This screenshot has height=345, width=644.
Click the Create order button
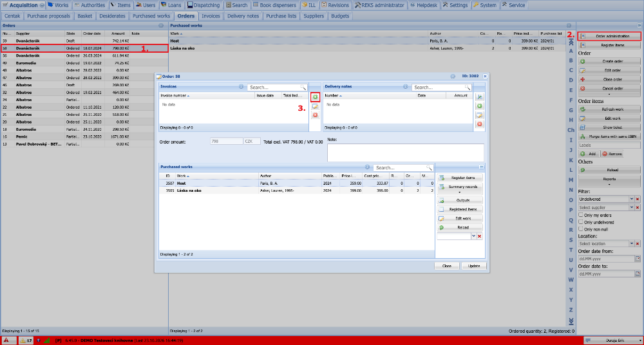[x=609, y=61]
